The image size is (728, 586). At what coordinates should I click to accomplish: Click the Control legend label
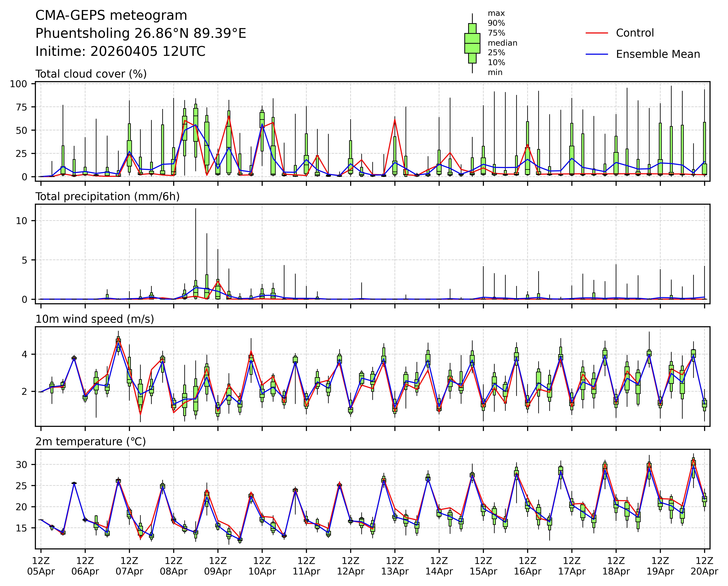pyautogui.click(x=635, y=33)
